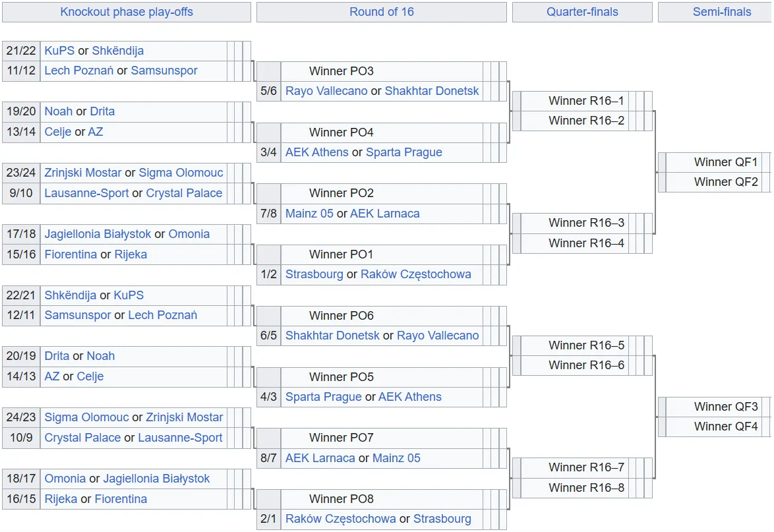This screenshot has width=774, height=532.
Task: Click Lech Poznań in the 11/12 row
Action: 79,71
